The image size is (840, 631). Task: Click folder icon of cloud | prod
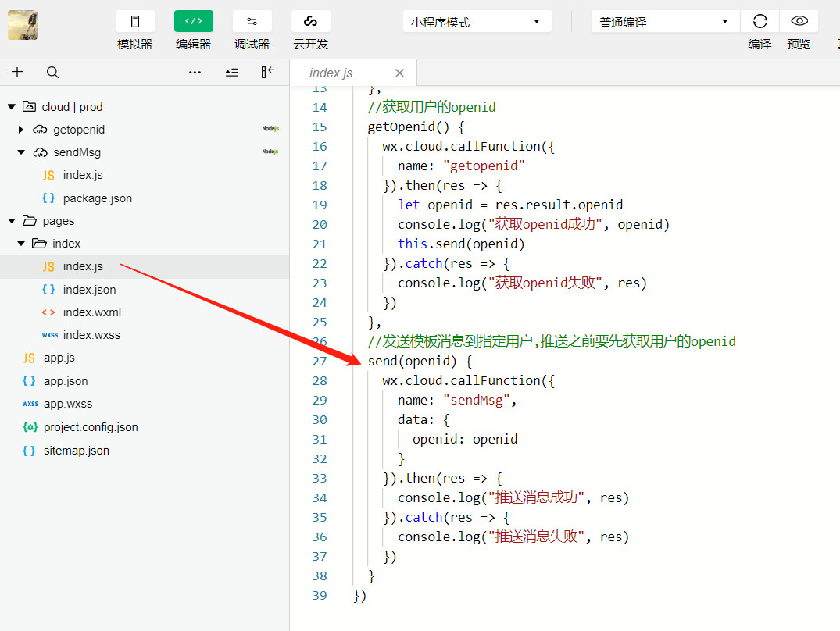[30, 106]
